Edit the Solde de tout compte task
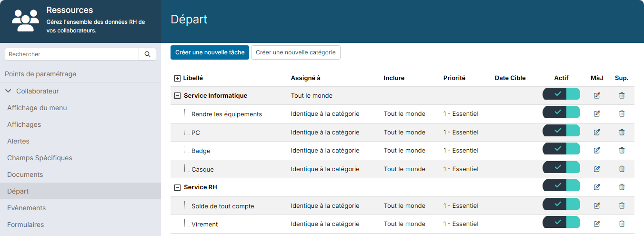Image resolution: width=644 pixels, height=236 pixels. (597, 205)
